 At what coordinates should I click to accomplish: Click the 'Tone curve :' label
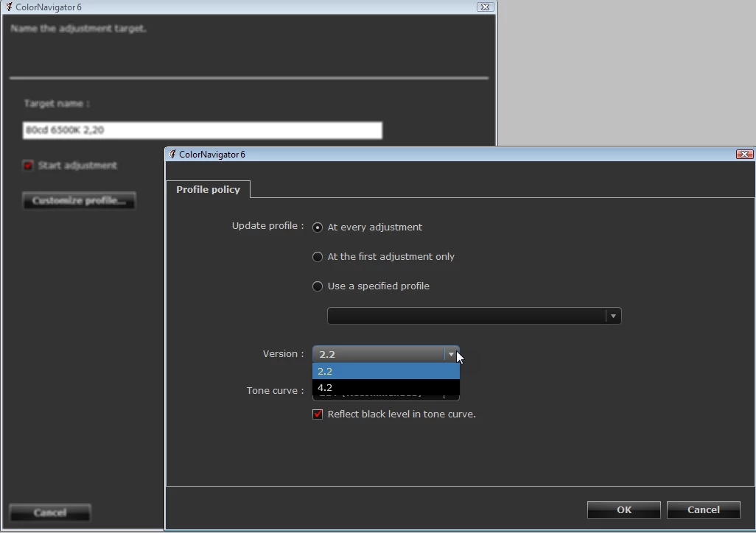tap(275, 390)
